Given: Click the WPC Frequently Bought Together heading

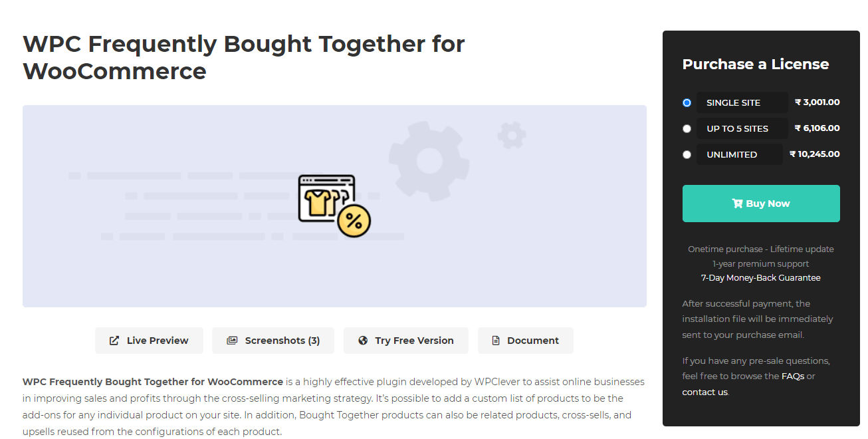Looking at the screenshot, I should click(x=243, y=57).
